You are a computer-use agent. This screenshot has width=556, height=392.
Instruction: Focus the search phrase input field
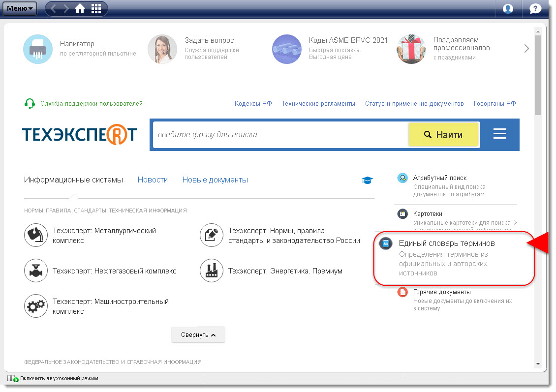281,135
